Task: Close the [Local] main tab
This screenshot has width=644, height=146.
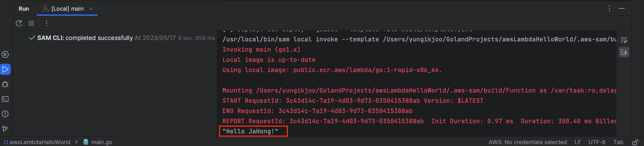Action: pos(91,9)
